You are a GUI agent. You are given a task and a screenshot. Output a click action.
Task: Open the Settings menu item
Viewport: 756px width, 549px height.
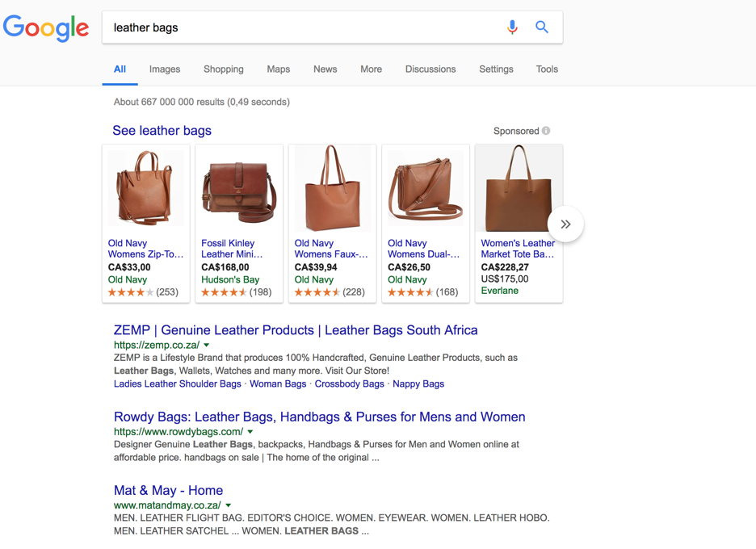coord(496,69)
